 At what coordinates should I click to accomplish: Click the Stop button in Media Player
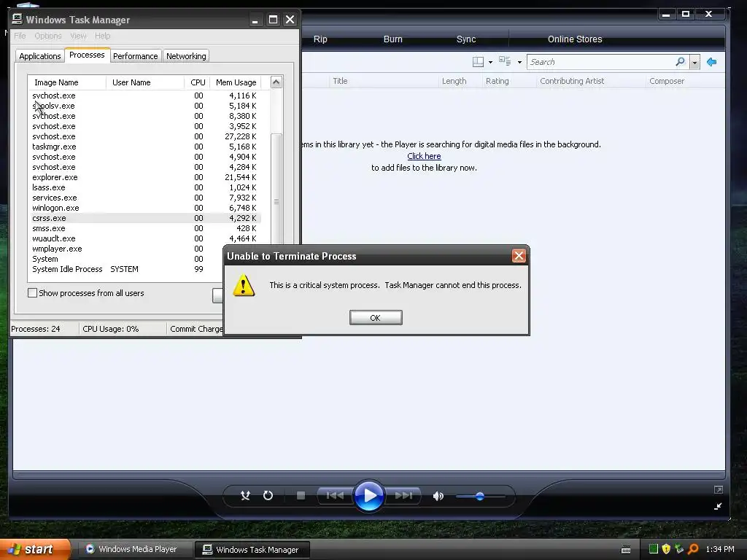click(301, 496)
